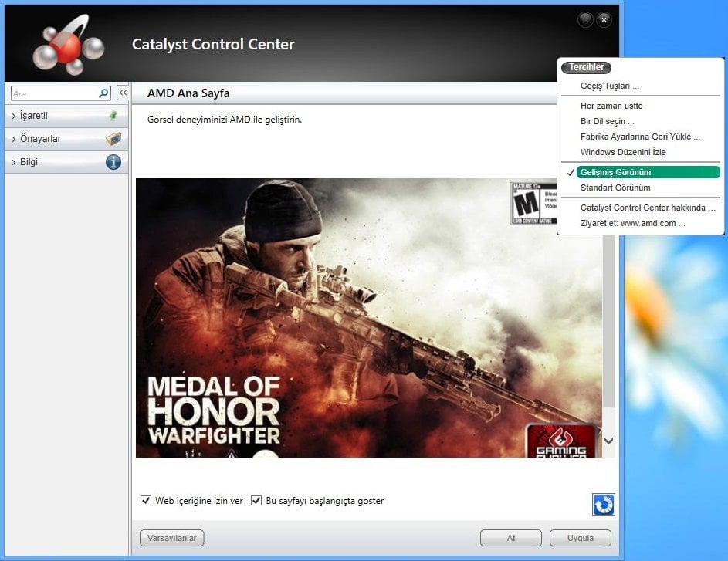Click the vertical scrollbar of the banner
Image resolution: width=728 pixels, height=561 pixels.
(608, 320)
